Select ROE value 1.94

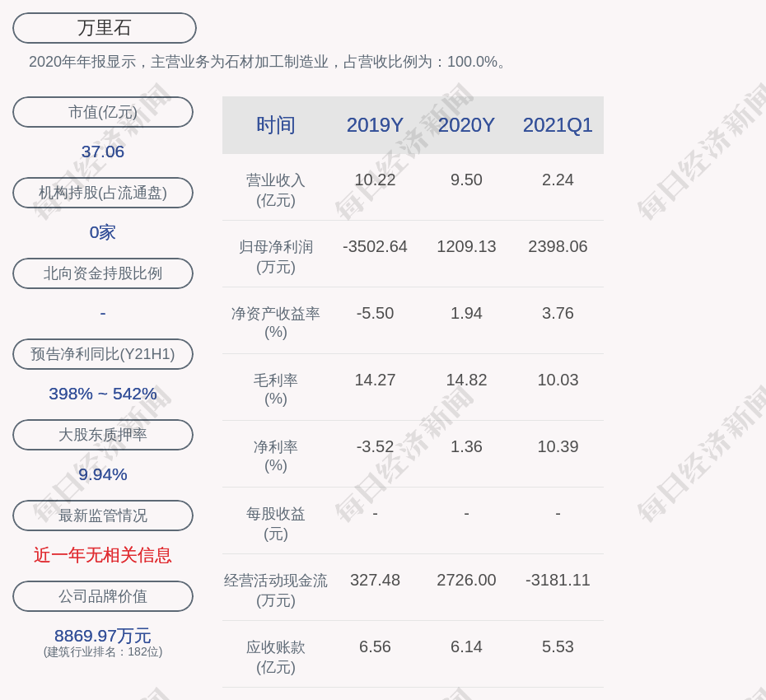[x=466, y=313]
